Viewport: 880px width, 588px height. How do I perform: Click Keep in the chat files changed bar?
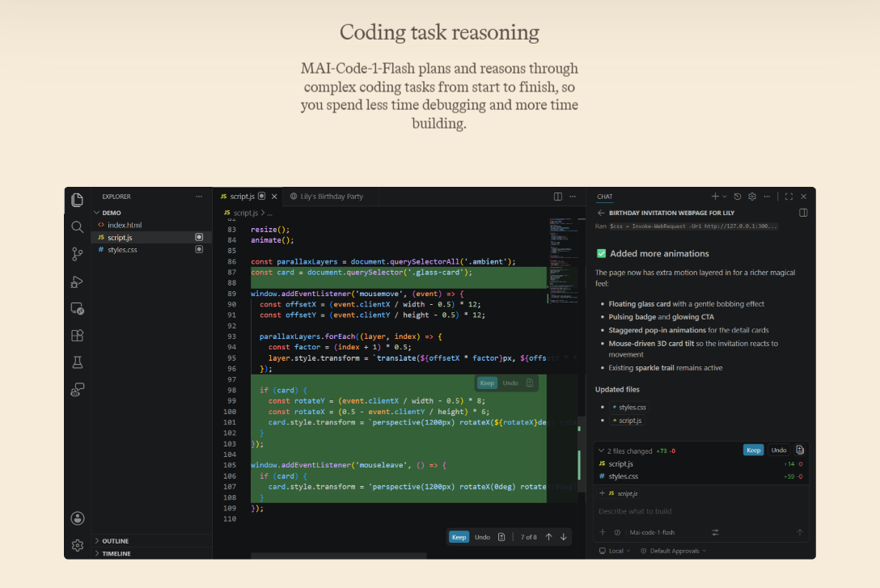[x=753, y=450]
